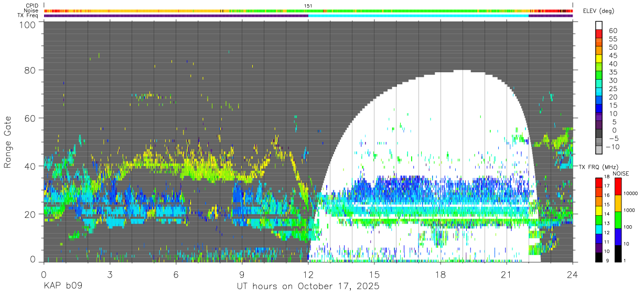This screenshot has height=297, width=644.
Task: Click the white top segment of ELEV color bar
Action: pos(599,25)
